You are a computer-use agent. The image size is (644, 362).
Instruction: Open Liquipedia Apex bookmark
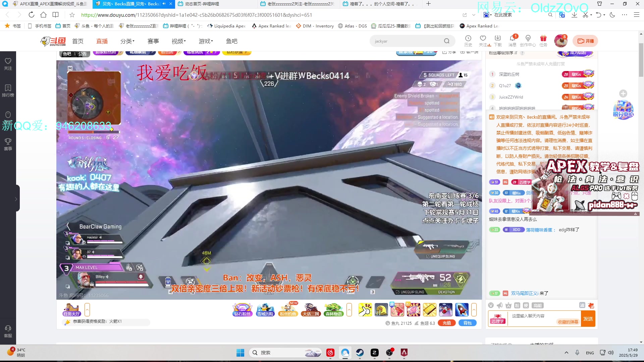[227, 26]
